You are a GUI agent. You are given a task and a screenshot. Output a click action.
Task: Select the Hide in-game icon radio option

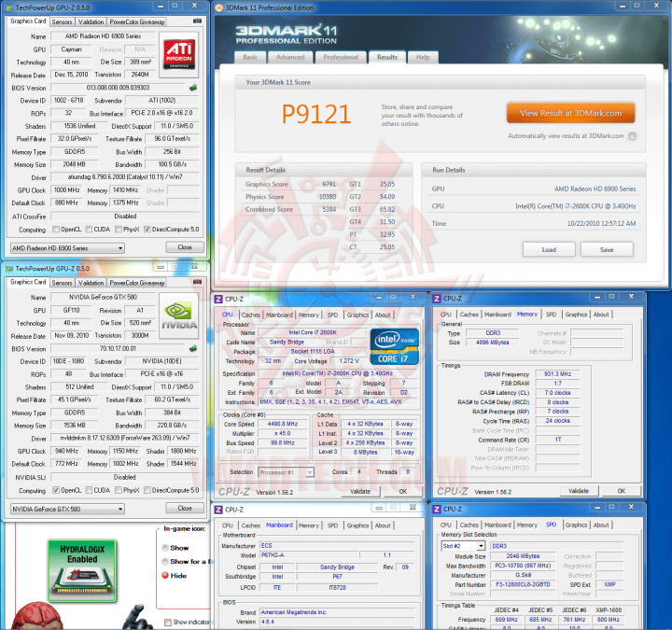(x=165, y=575)
